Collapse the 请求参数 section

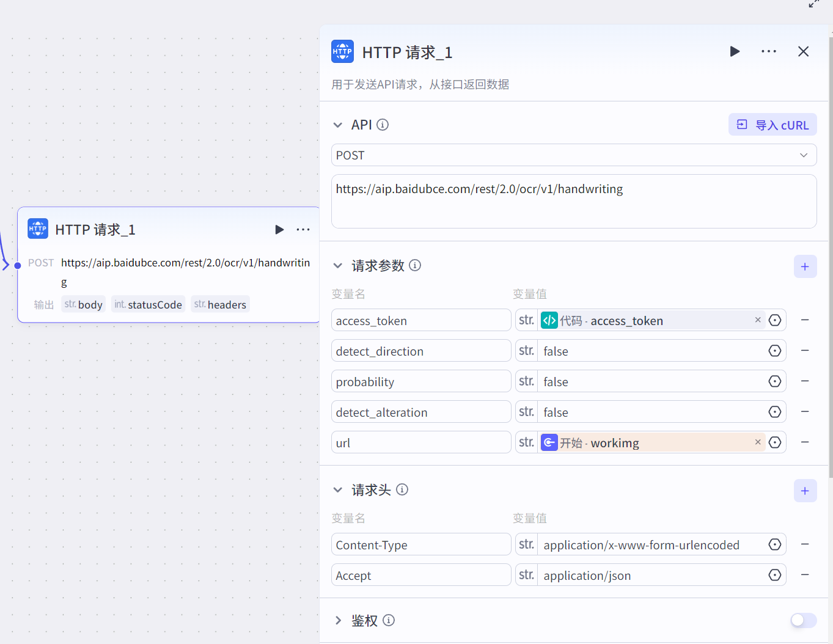click(x=337, y=266)
